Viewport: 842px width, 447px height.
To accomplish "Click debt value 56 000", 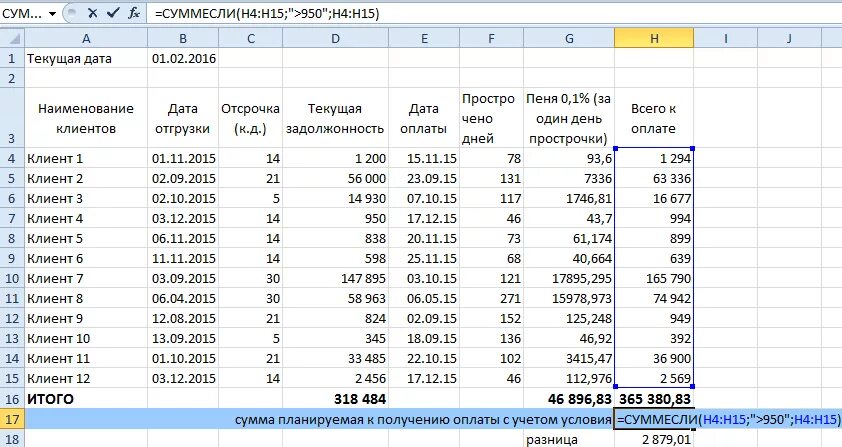I will [336, 178].
